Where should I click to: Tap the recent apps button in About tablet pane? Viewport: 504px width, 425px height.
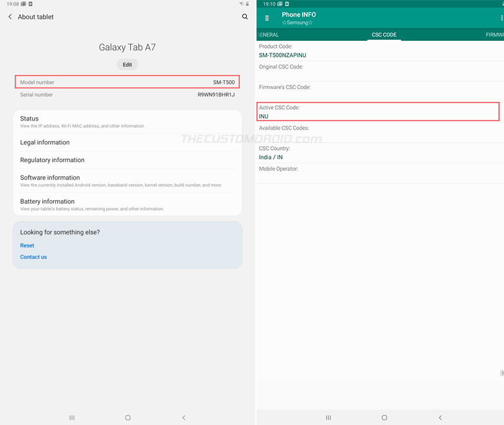72,417
